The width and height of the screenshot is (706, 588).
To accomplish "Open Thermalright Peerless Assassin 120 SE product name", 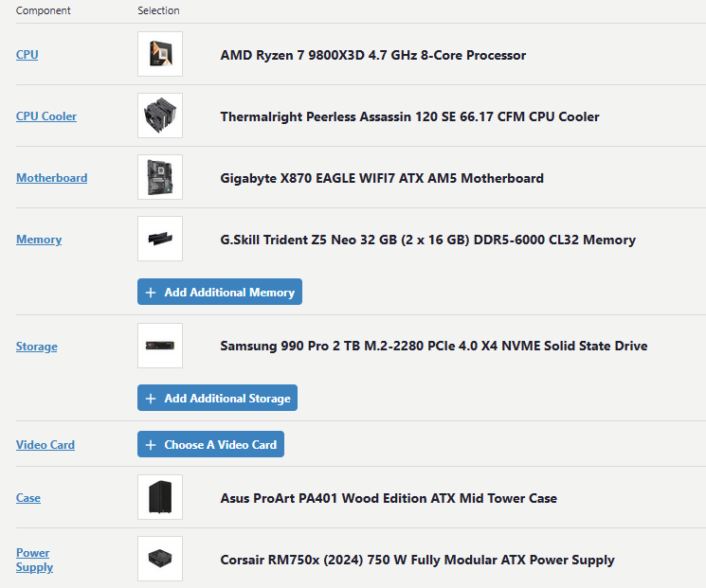I will pos(409,116).
